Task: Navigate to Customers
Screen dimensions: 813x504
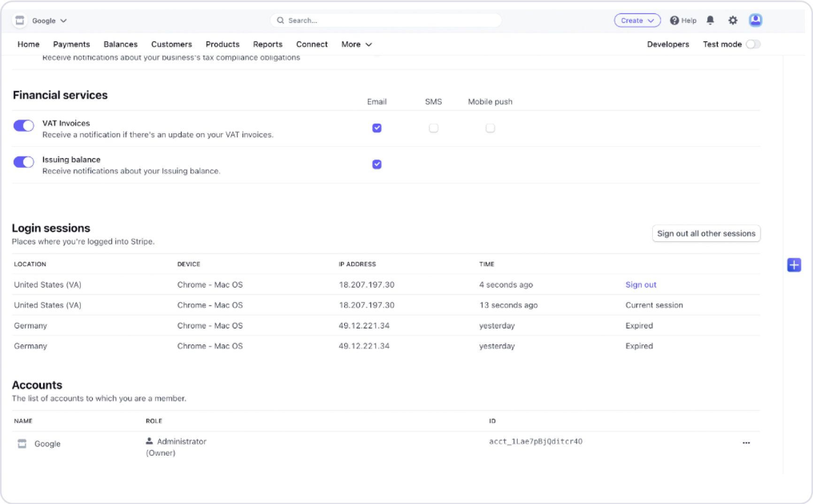Action: pos(171,44)
